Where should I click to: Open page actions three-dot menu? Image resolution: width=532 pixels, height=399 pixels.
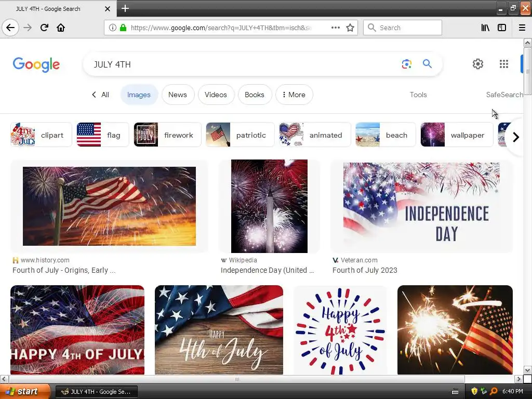click(336, 28)
